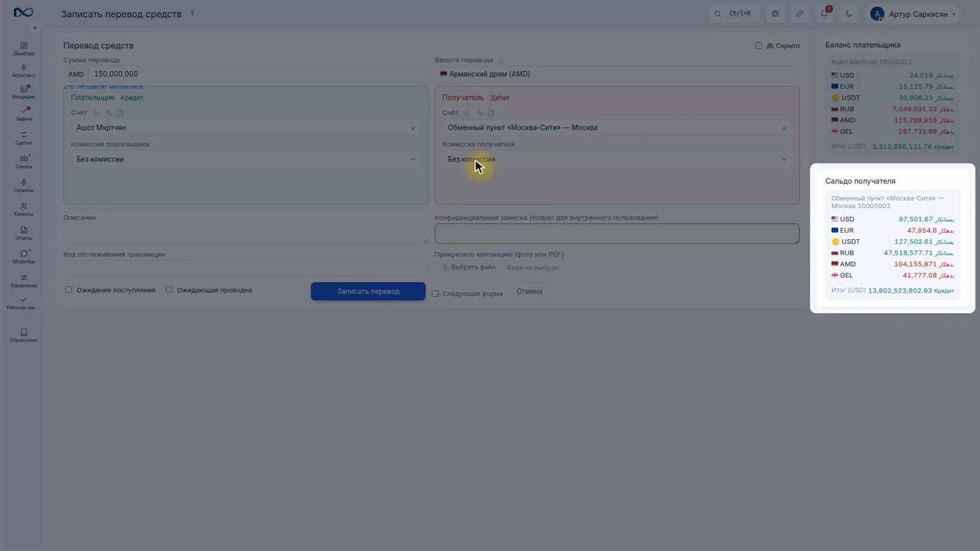Click the Записать перевод button
Image resolution: width=980 pixels, height=551 pixels.
368,291
